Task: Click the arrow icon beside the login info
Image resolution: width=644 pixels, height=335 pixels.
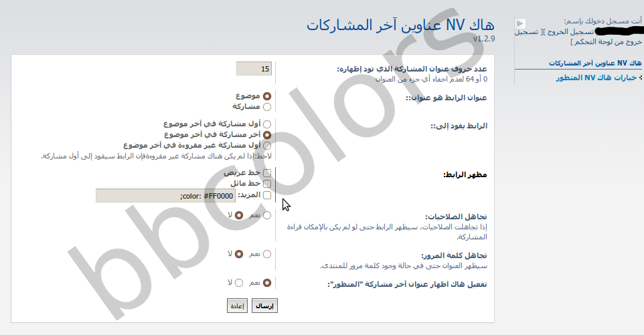Action: (521, 23)
